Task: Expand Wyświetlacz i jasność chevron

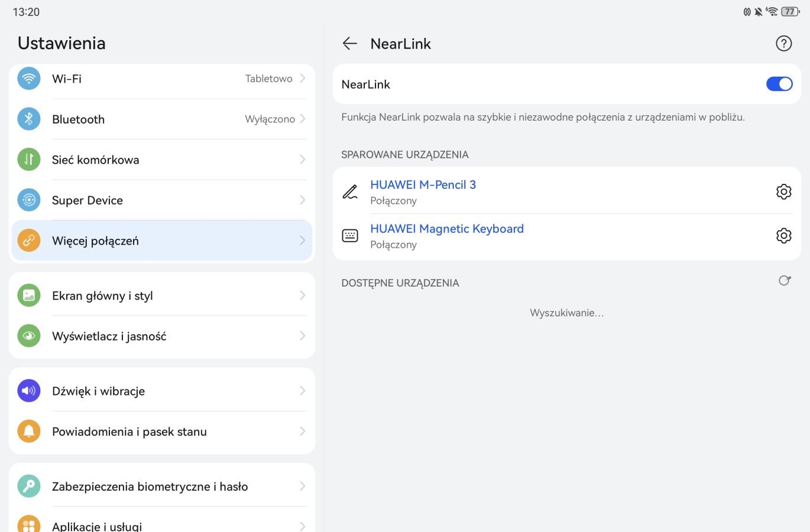Action: pyautogui.click(x=303, y=336)
